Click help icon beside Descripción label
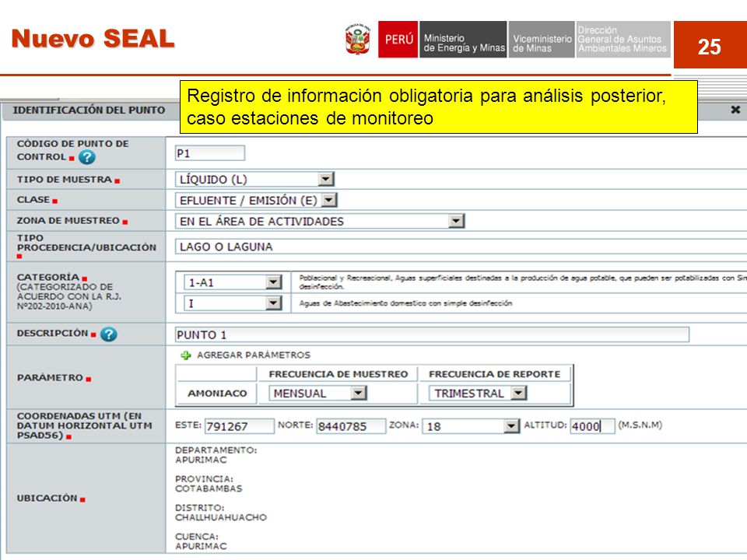This screenshot has height=560, width=747. click(109, 334)
